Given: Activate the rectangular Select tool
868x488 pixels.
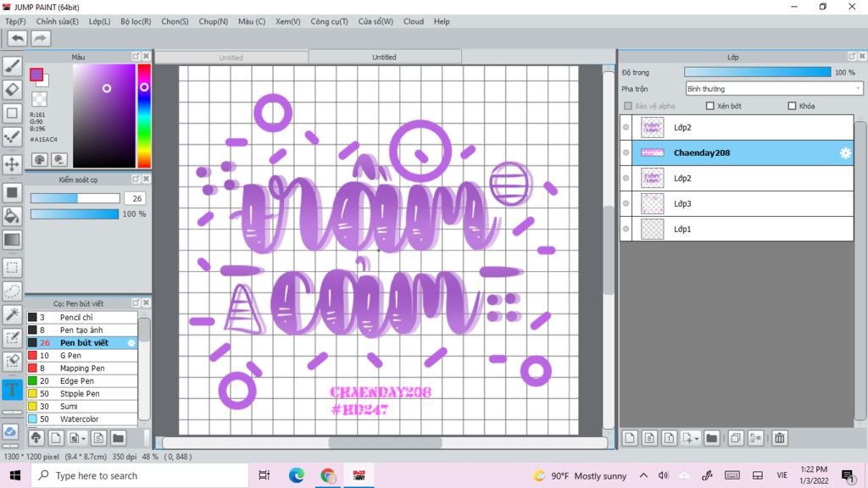Looking at the screenshot, I should pyautogui.click(x=12, y=268).
